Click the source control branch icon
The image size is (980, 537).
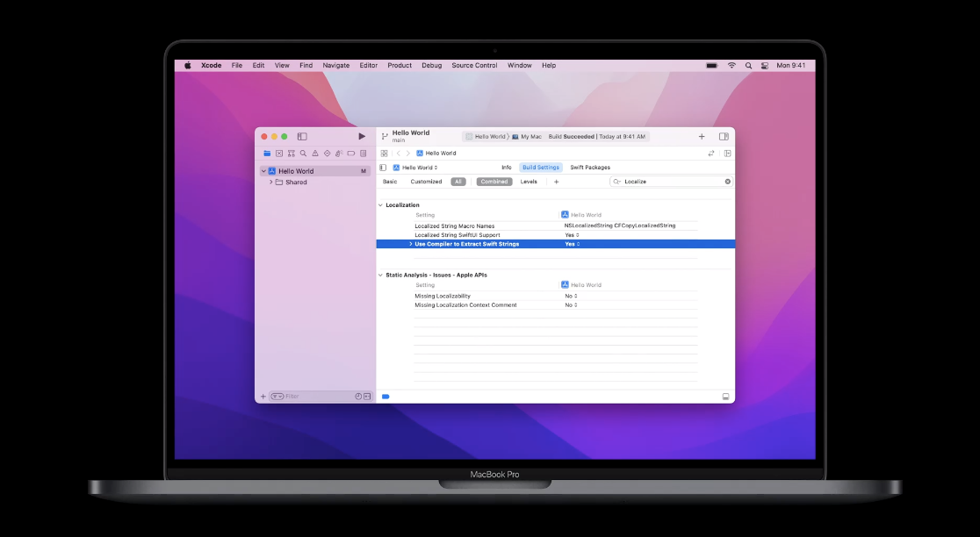pos(385,135)
